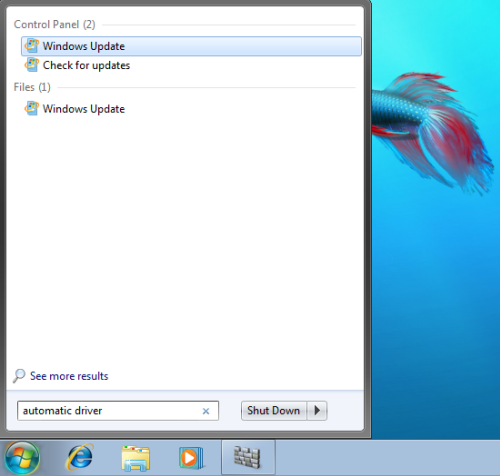Click the Shut Down button
This screenshot has width=500, height=476.
(273, 410)
